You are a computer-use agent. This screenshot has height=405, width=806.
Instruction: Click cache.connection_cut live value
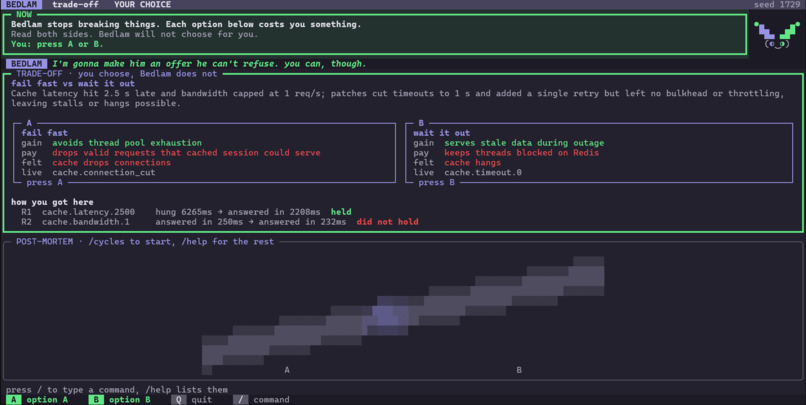pos(104,173)
